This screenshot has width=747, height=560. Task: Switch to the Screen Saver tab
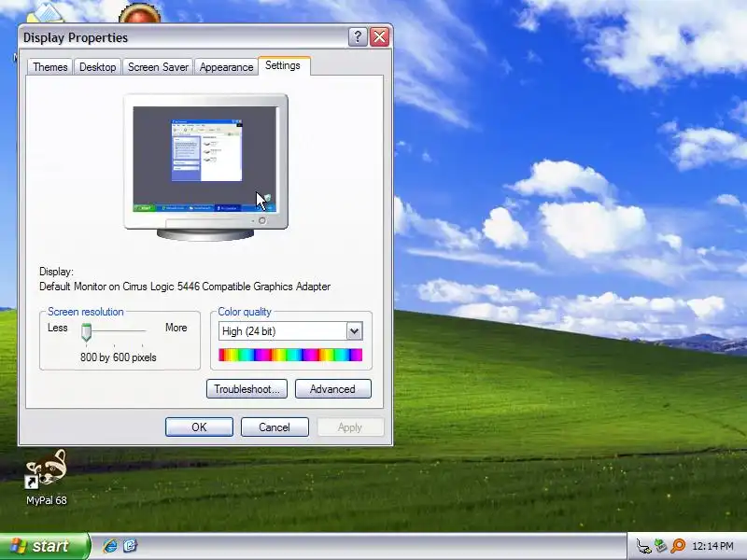pos(158,67)
